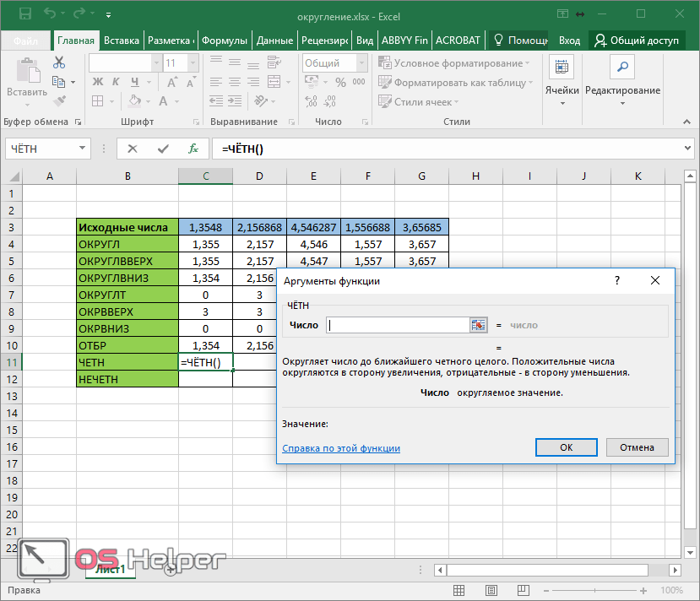The width and height of the screenshot is (700, 601).
Task: Open the name box ЧЁТН dropdown
Action: 82,148
